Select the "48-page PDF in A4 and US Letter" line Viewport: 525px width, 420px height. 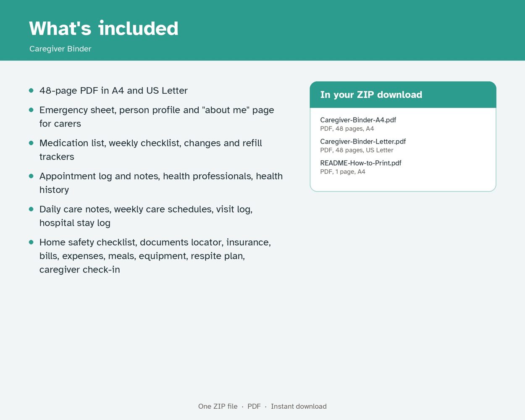(x=113, y=91)
